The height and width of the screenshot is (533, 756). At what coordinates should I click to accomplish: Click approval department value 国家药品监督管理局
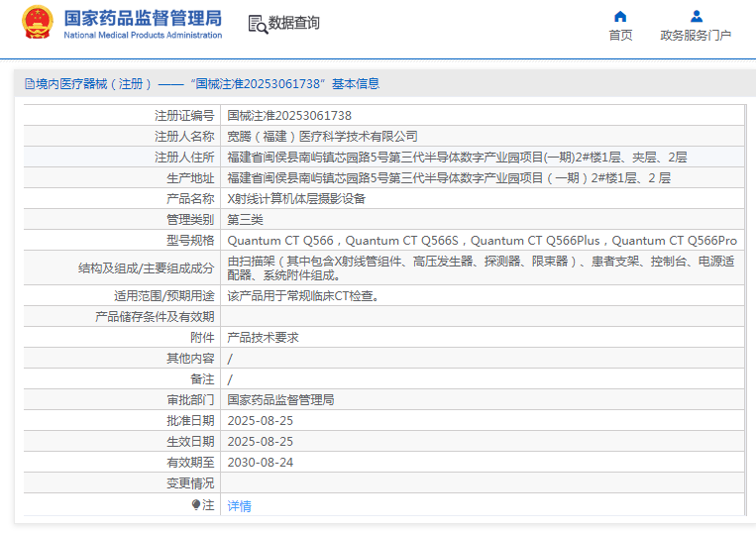tap(280, 400)
